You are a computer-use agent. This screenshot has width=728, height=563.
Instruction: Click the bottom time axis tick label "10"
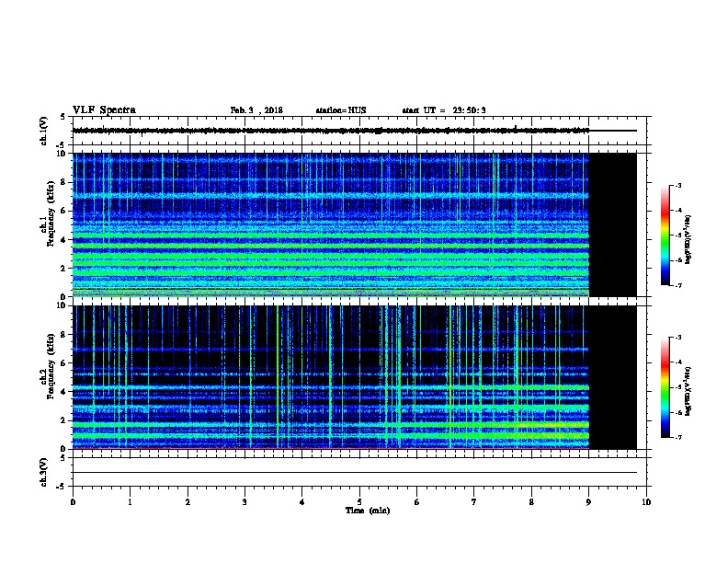[646, 502]
